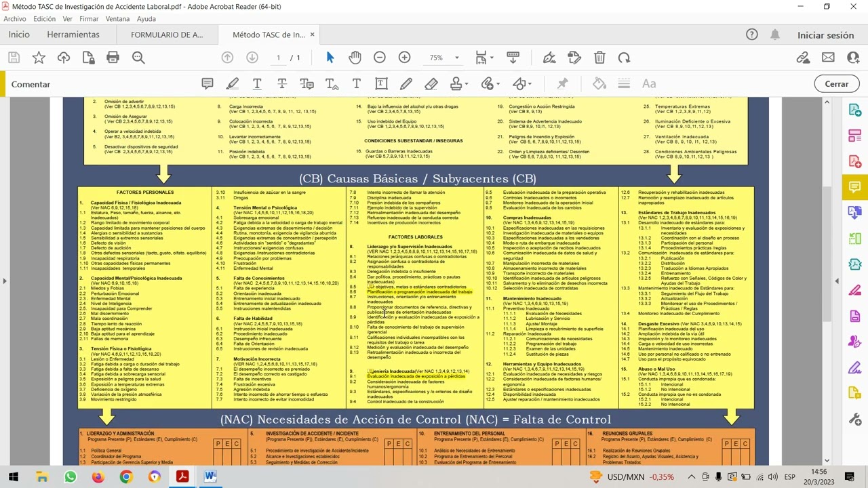Click vertical scrollbar down arrow
The image size is (868, 488).
click(827, 460)
